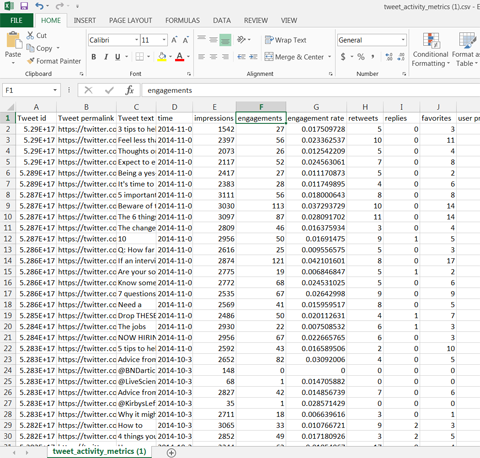This screenshot has height=458, width=480.
Task: Open the font size 11 dropdown
Action: pyautogui.click(x=164, y=40)
